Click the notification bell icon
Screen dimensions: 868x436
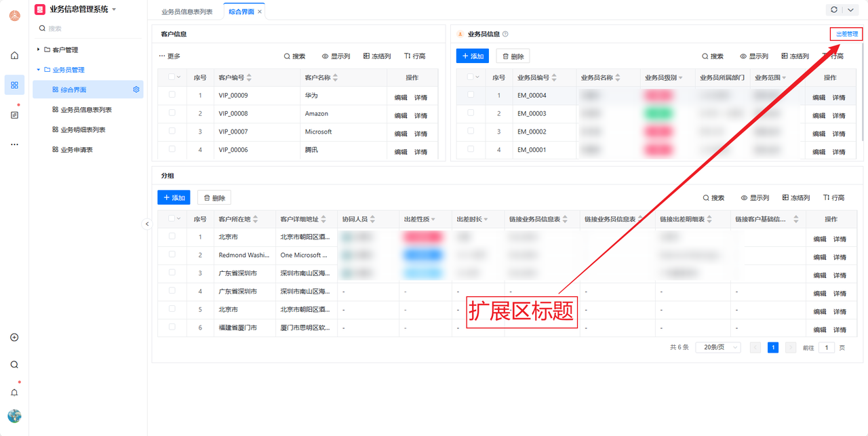14,393
